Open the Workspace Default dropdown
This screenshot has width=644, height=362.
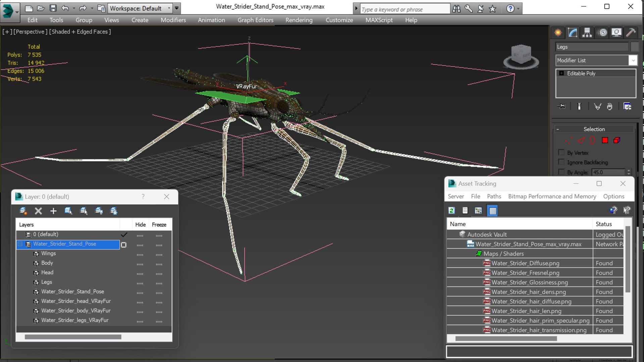(169, 8)
